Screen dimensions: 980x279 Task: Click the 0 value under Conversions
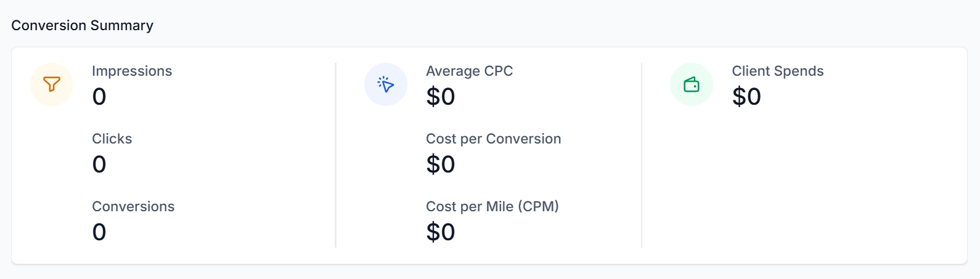pos(99,232)
